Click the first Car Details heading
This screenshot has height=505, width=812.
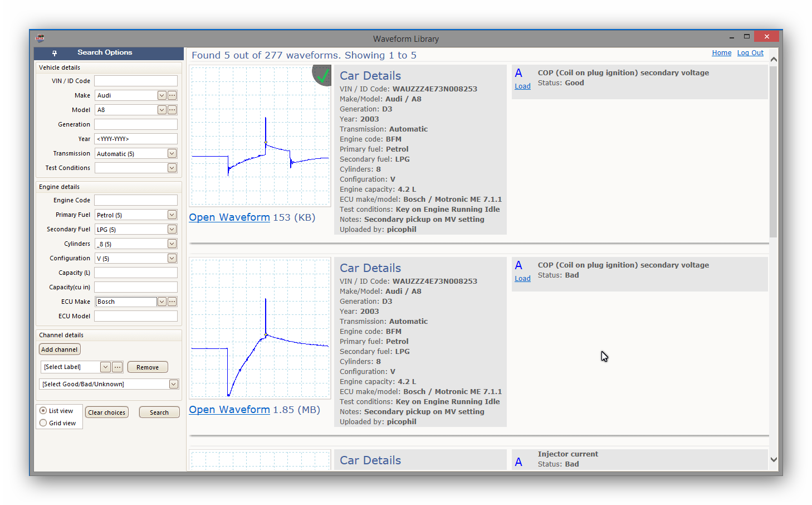(x=370, y=76)
